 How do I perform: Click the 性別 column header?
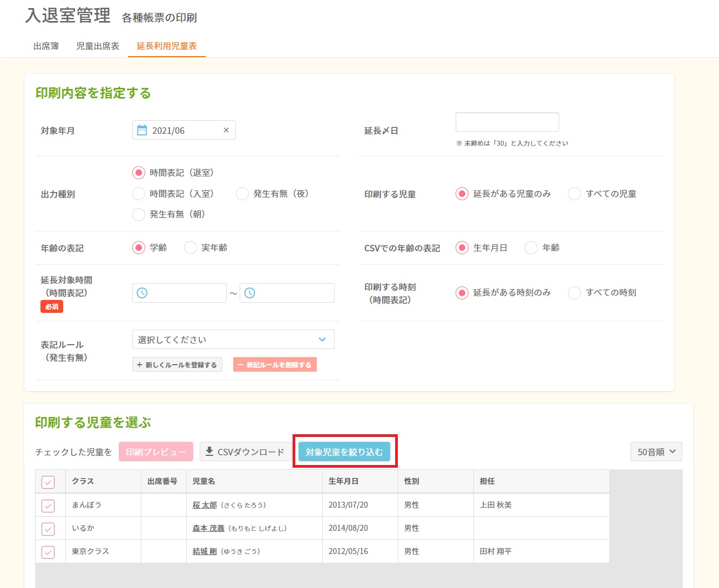(x=436, y=481)
